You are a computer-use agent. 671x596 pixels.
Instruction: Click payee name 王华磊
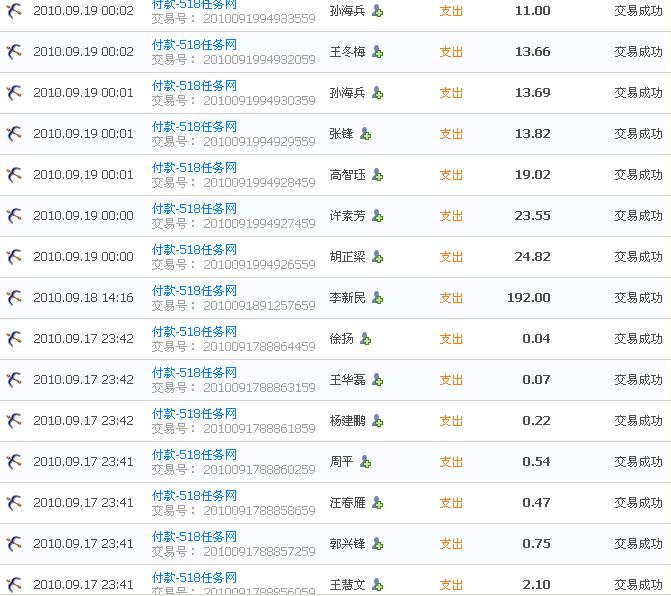click(348, 380)
